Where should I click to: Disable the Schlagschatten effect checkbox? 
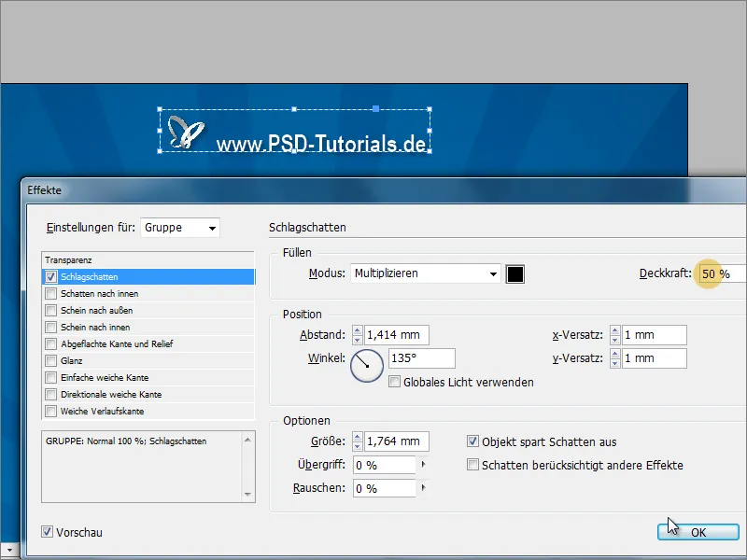click(x=51, y=277)
